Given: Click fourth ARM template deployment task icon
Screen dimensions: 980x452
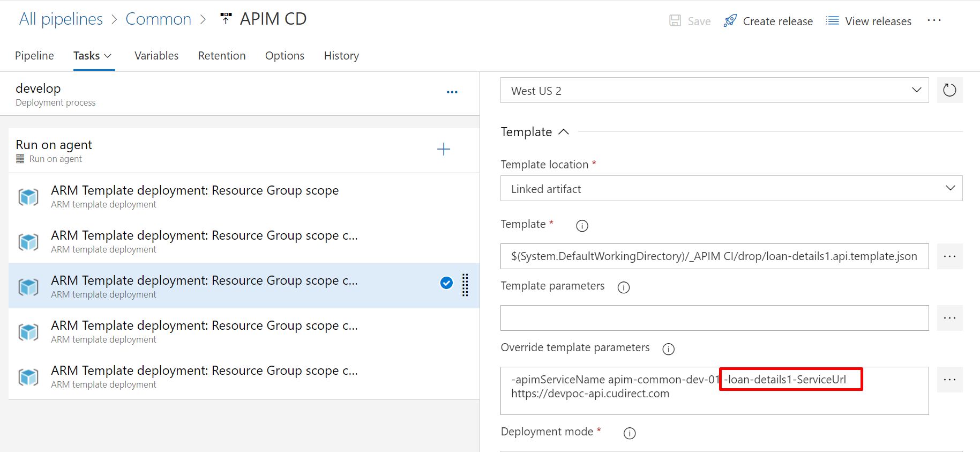Looking at the screenshot, I should click(28, 332).
